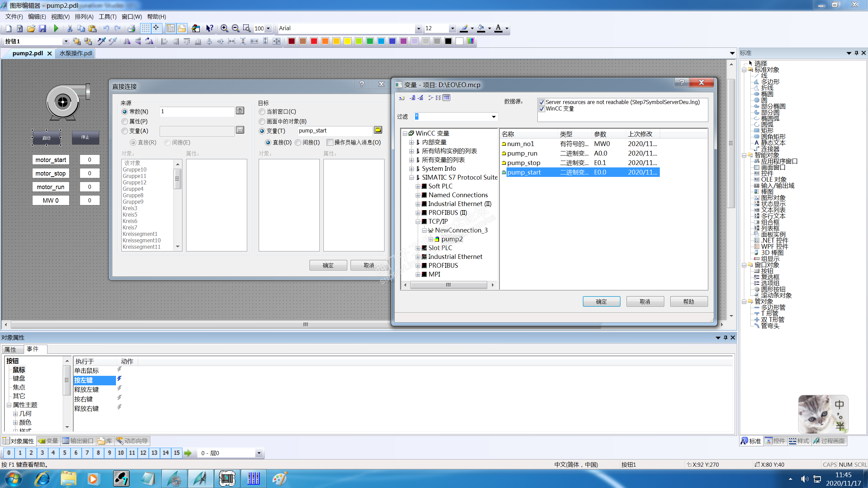The width and height of the screenshot is (868, 488).
Task: Click the font color A icon
Action: click(498, 28)
